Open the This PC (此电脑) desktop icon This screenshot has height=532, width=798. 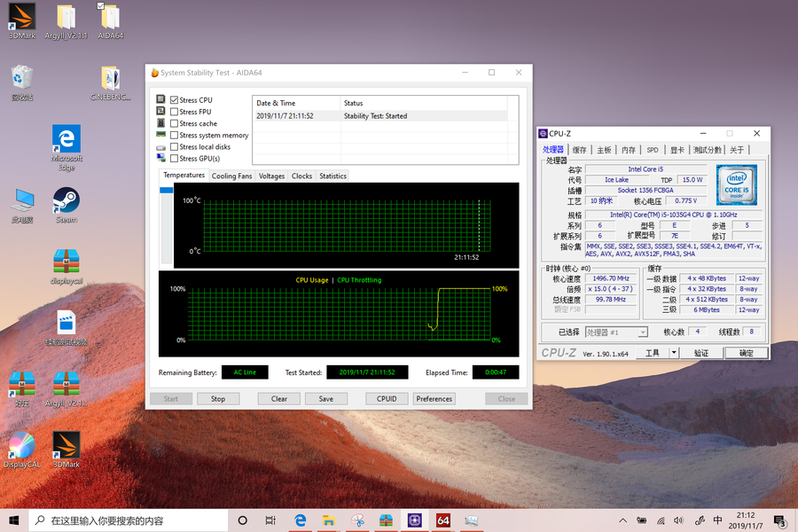tap(22, 206)
